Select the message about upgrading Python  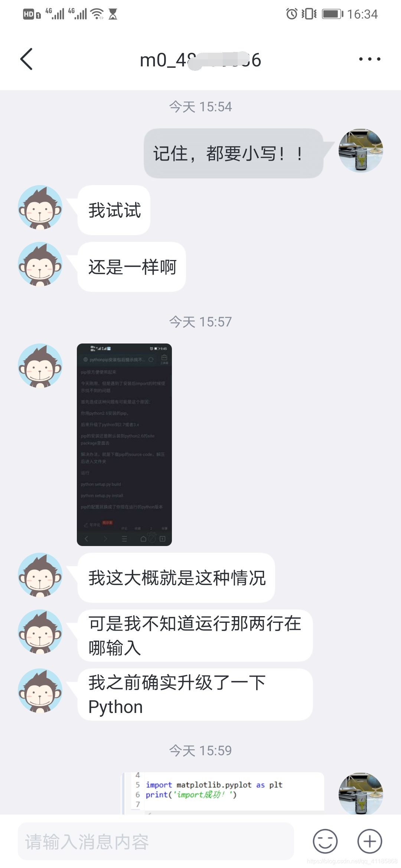coord(195,694)
